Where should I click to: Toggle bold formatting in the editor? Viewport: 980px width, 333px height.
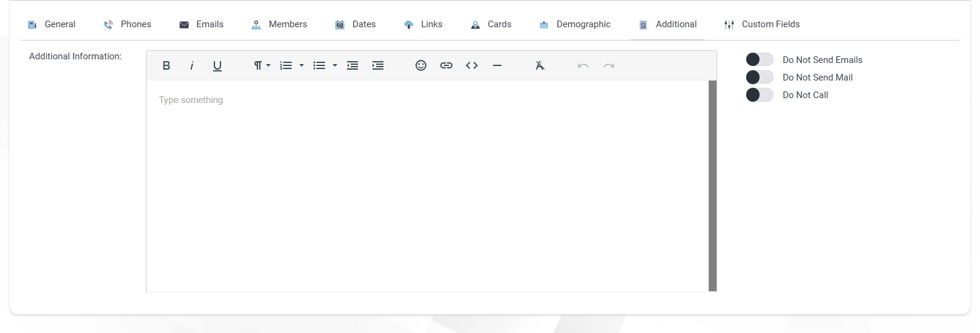coord(167,65)
